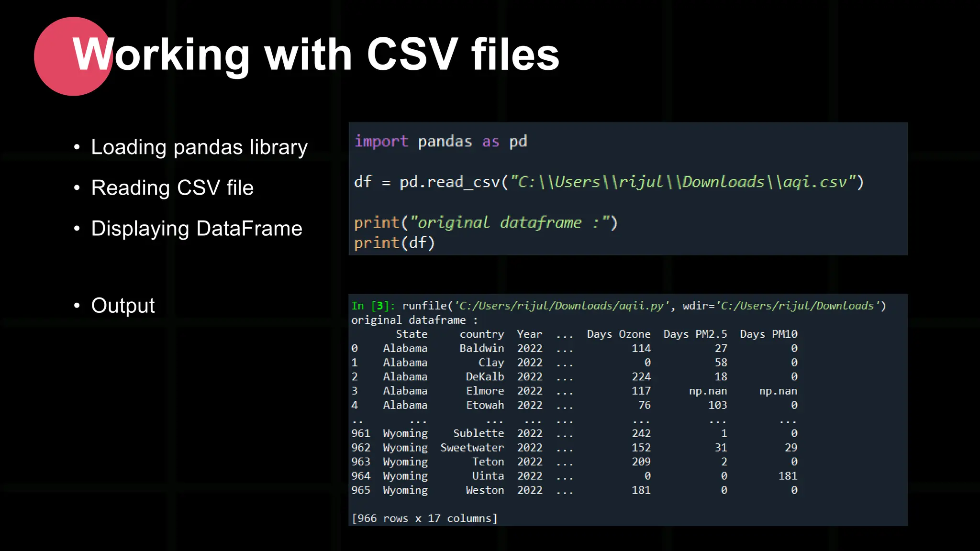This screenshot has width=980, height=551.
Task: Click the 'Output' bullet text
Action: click(123, 306)
